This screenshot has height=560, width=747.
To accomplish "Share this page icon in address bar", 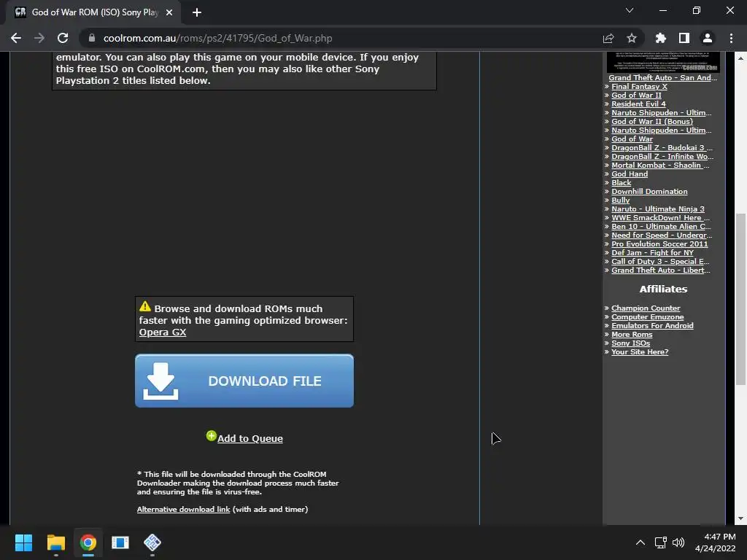I will coord(608,38).
